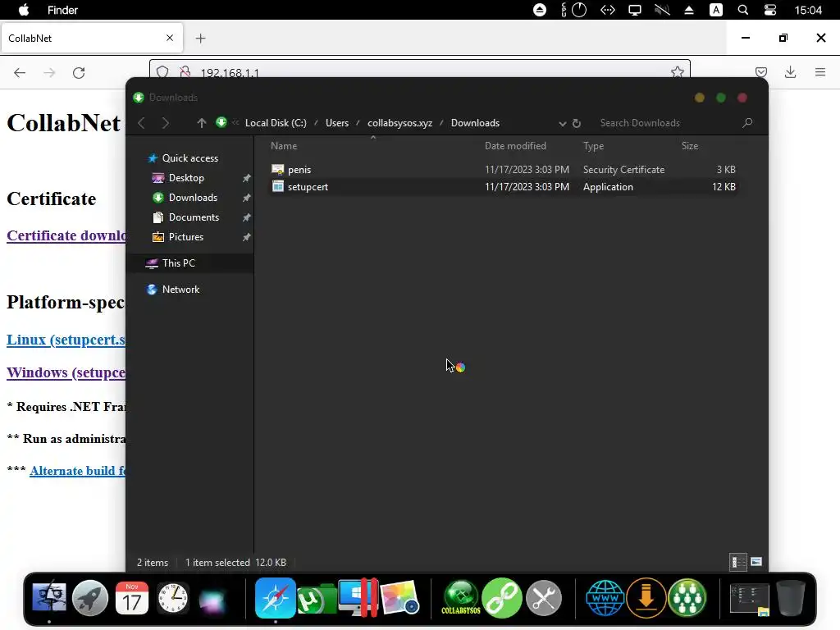The image size is (840, 630).
Task: Open the Photos preview dock icon
Action: 399,597
